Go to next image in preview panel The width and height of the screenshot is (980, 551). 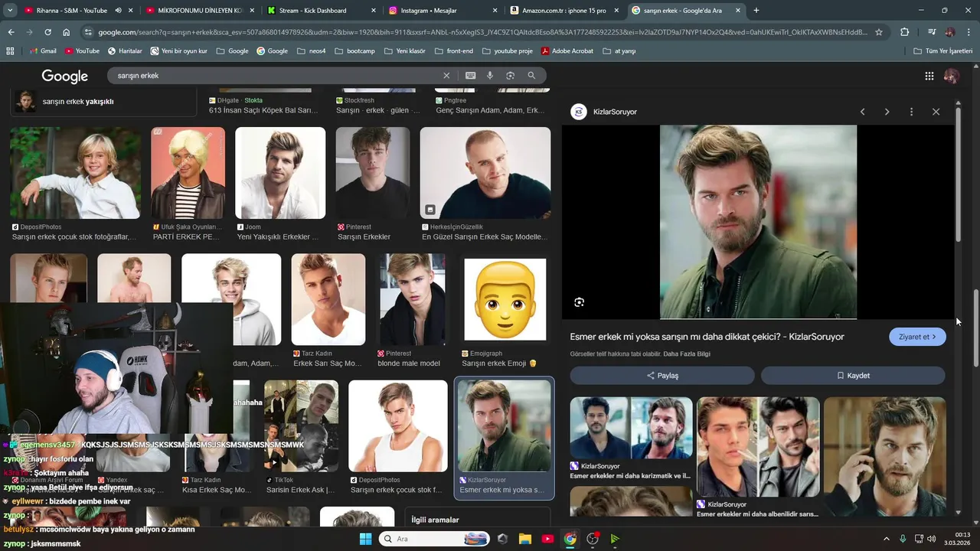(887, 112)
